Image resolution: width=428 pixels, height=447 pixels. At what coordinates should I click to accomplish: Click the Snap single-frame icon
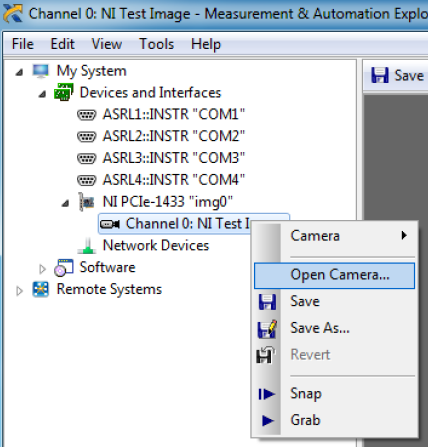pos(267,394)
